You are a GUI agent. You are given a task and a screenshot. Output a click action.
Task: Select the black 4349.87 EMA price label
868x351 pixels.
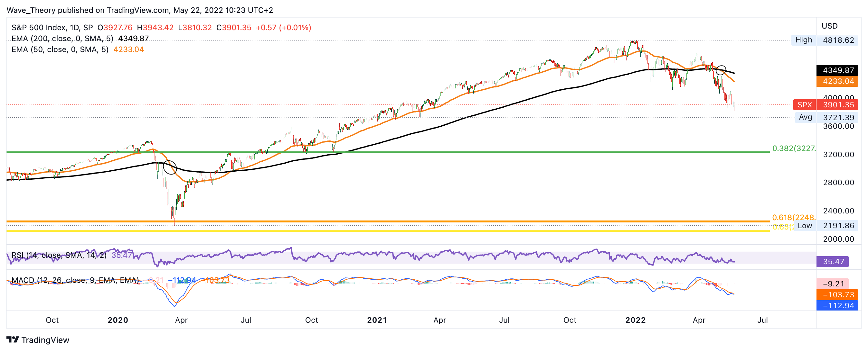(x=838, y=70)
